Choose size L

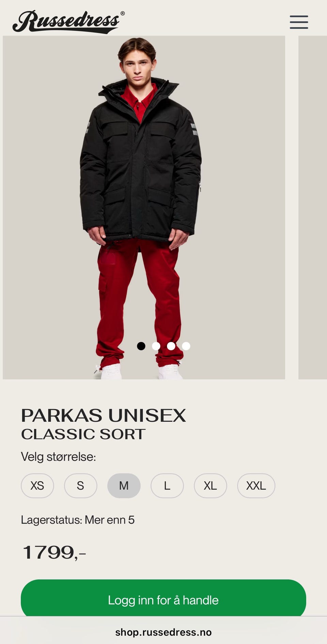pyautogui.click(x=167, y=485)
